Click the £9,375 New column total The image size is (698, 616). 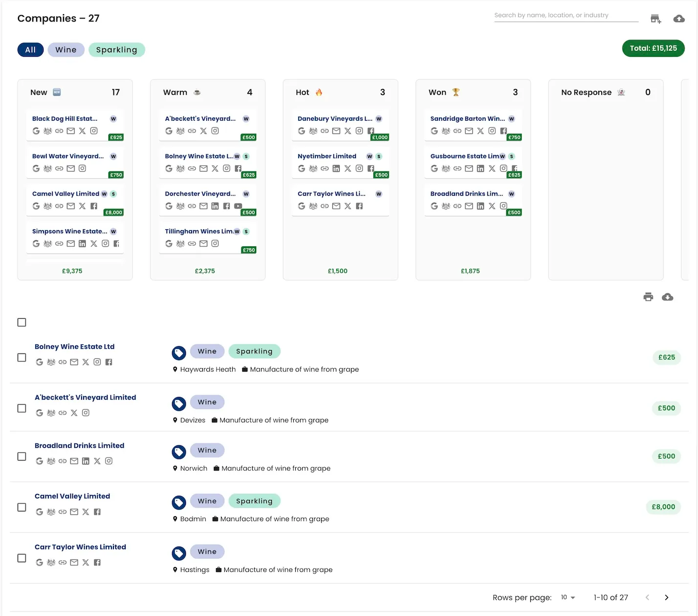point(72,271)
